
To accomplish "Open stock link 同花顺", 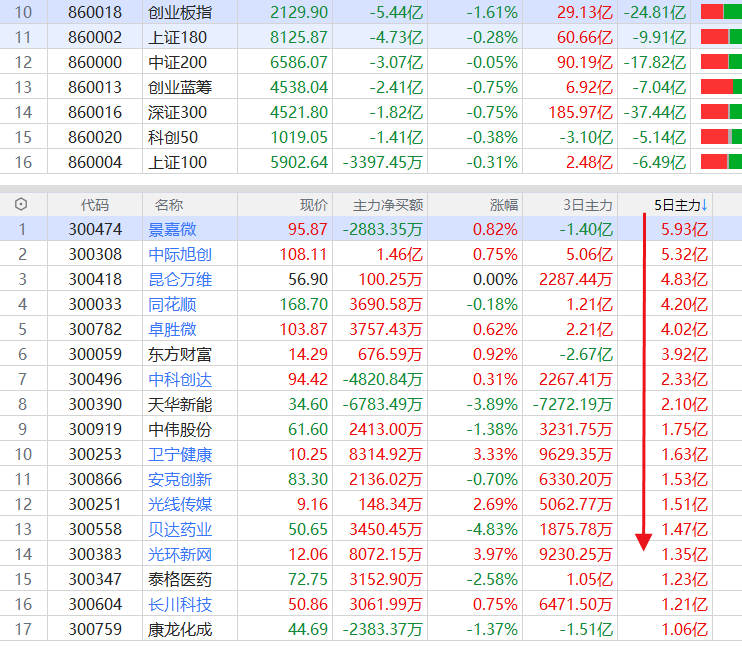I will 172,305.
